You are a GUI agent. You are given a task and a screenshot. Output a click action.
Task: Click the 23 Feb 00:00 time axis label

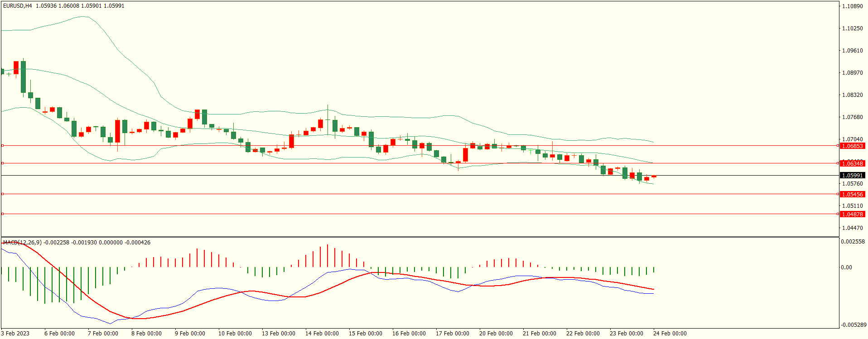[x=626, y=334]
